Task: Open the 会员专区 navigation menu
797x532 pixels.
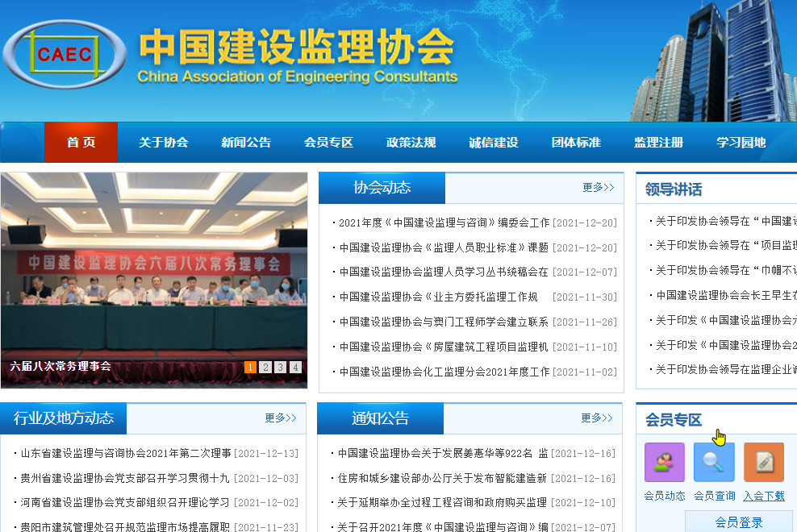Action: 328,143
